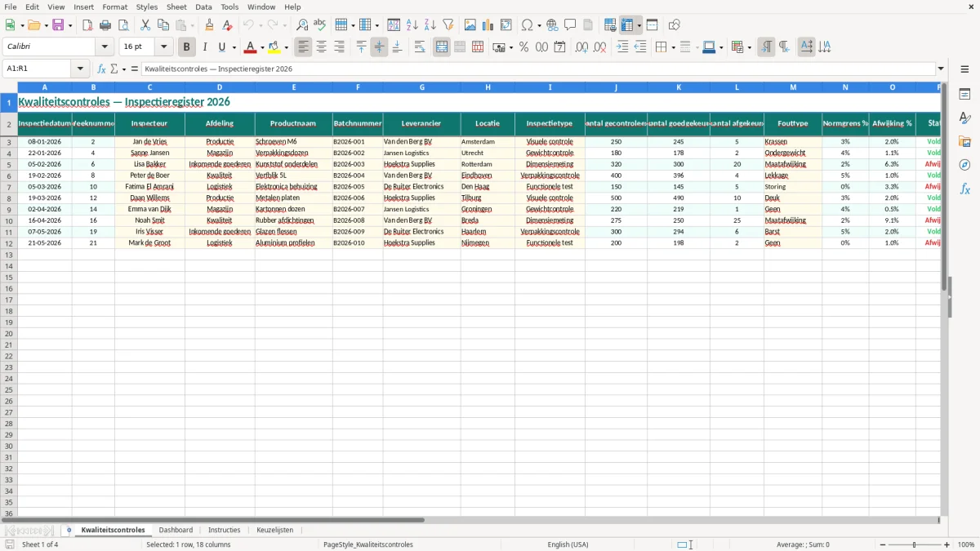This screenshot has width=980, height=551.
Task: Switch to the Keuzelijsten sheet tab
Action: click(274, 530)
